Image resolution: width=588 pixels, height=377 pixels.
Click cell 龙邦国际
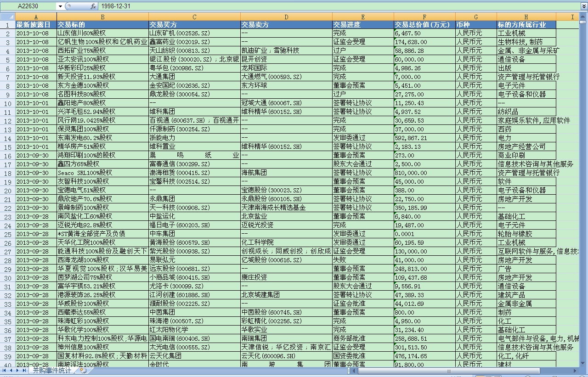(x=286, y=68)
